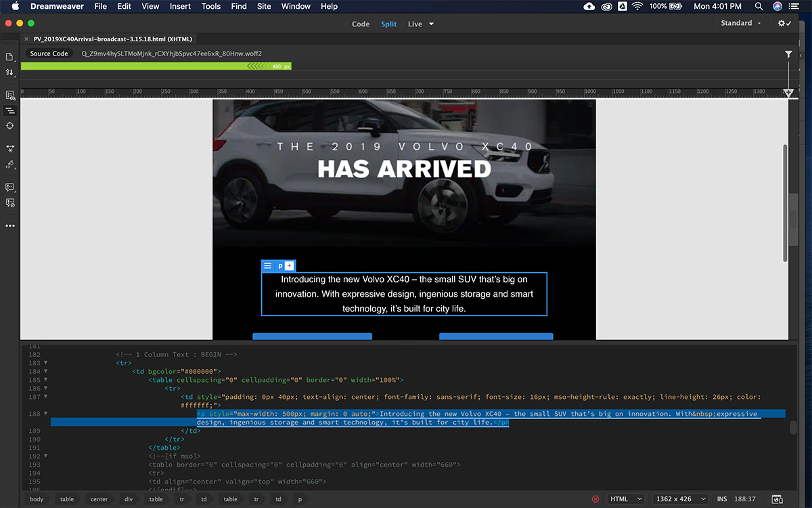Switch to Code view

tap(361, 24)
